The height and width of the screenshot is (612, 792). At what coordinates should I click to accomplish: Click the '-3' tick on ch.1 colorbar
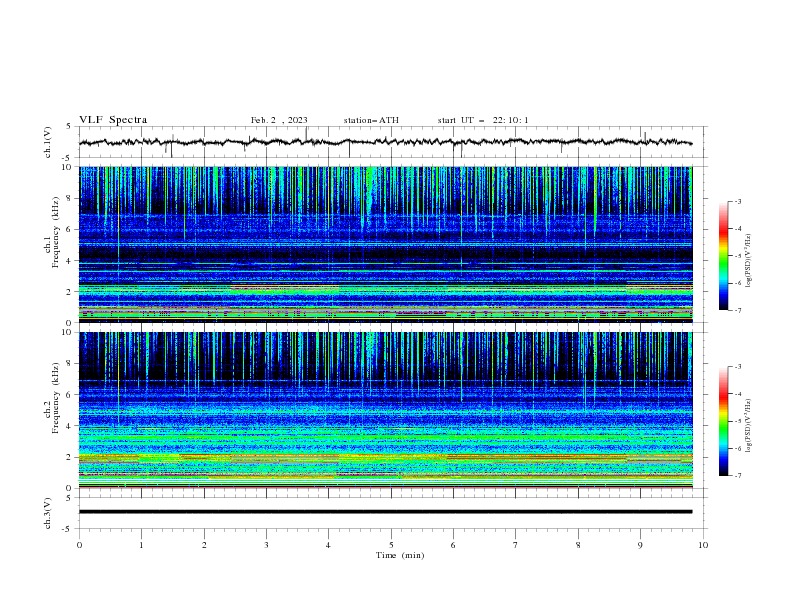click(737, 201)
